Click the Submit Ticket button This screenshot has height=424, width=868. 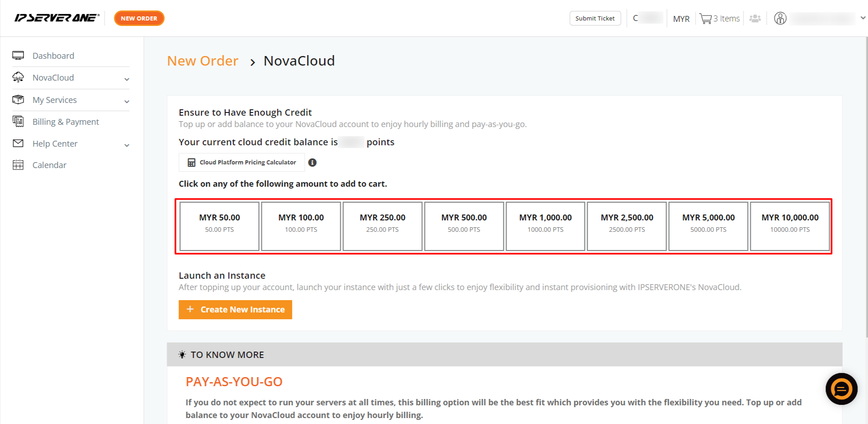pyautogui.click(x=595, y=18)
